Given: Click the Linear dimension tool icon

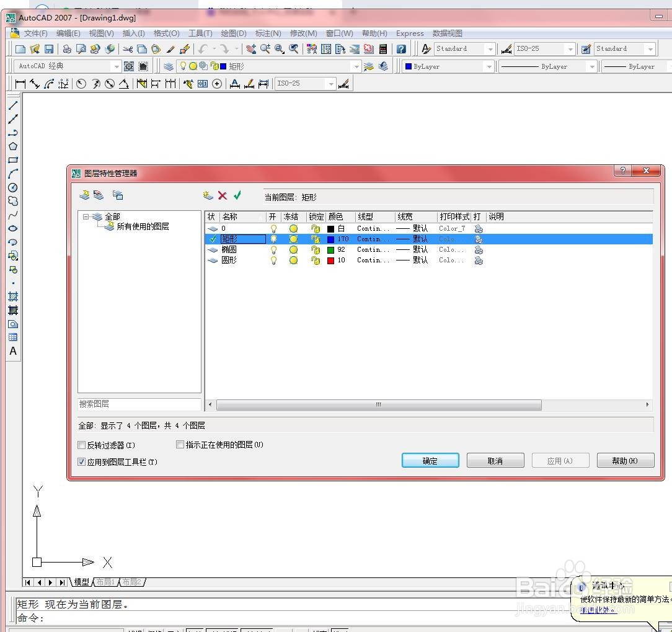Looking at the screenshot, I should 20,84.
